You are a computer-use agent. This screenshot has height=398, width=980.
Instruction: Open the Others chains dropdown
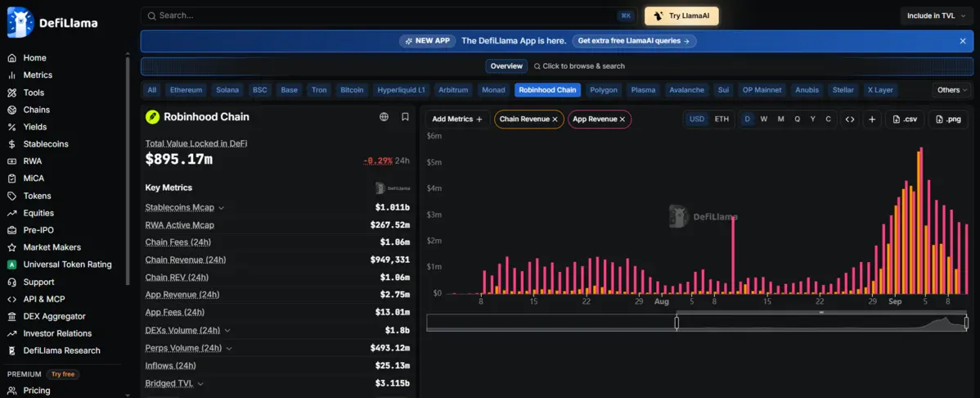[952, 90]
